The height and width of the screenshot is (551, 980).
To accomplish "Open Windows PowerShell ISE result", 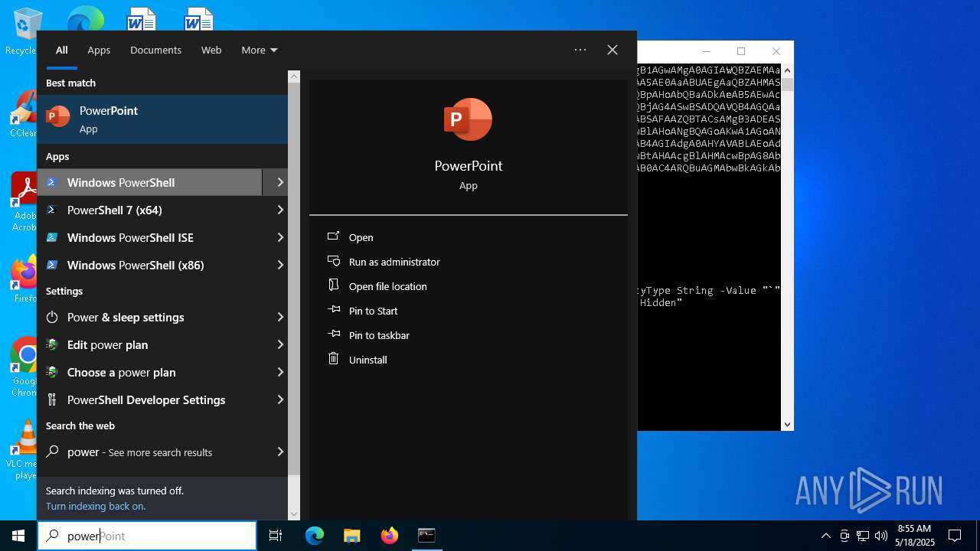I will (x=149, y=237).
